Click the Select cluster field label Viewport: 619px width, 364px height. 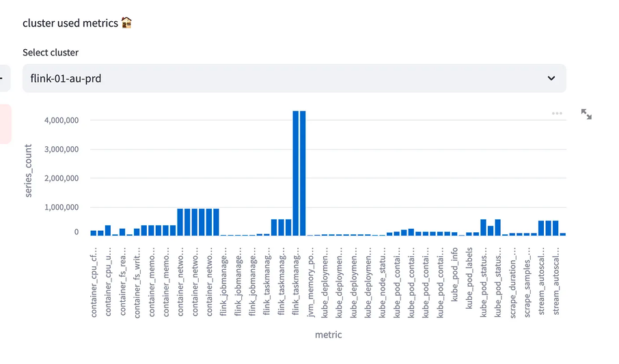(x=51, y=53)
